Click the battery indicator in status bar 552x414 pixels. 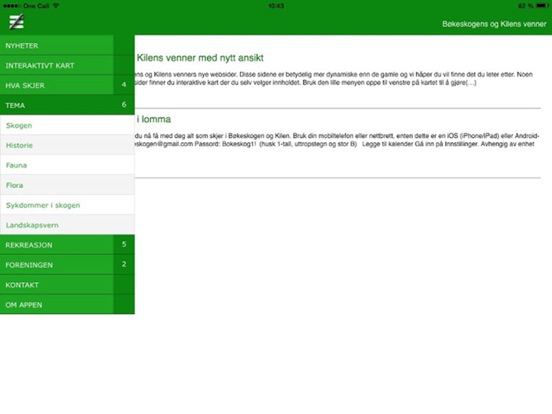point(542,6)
